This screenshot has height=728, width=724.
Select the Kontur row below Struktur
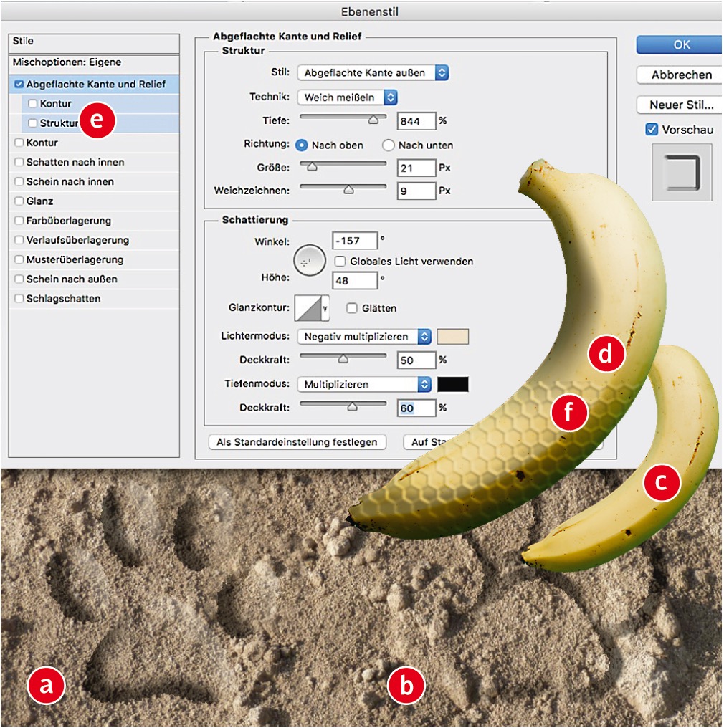click(94, 143)
